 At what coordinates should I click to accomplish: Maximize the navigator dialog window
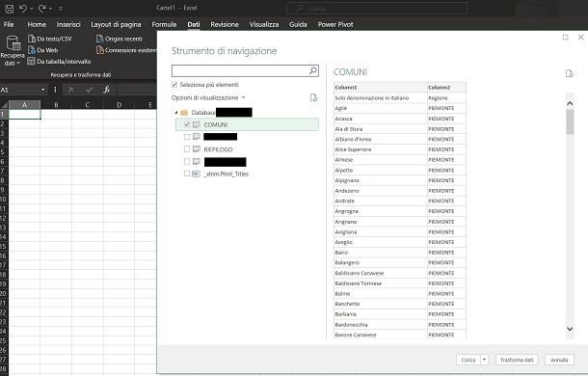click(x=566, y=38)
